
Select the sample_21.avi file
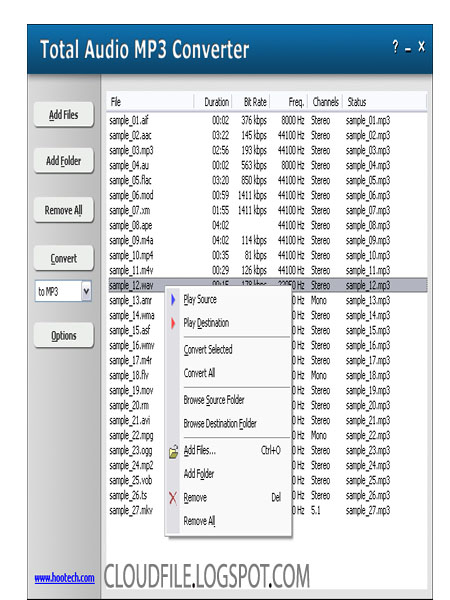130,421
